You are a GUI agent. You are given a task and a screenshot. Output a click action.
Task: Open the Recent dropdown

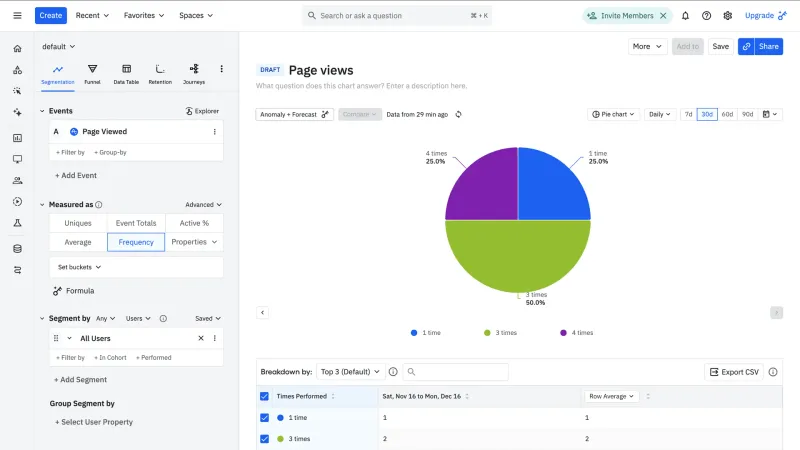(x=92, y=15)
